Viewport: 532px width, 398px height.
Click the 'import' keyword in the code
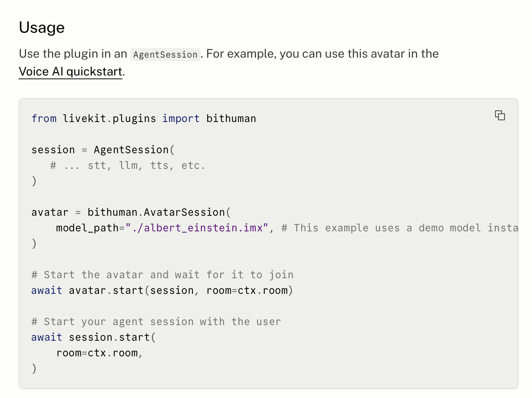click(x=181, y=118)
